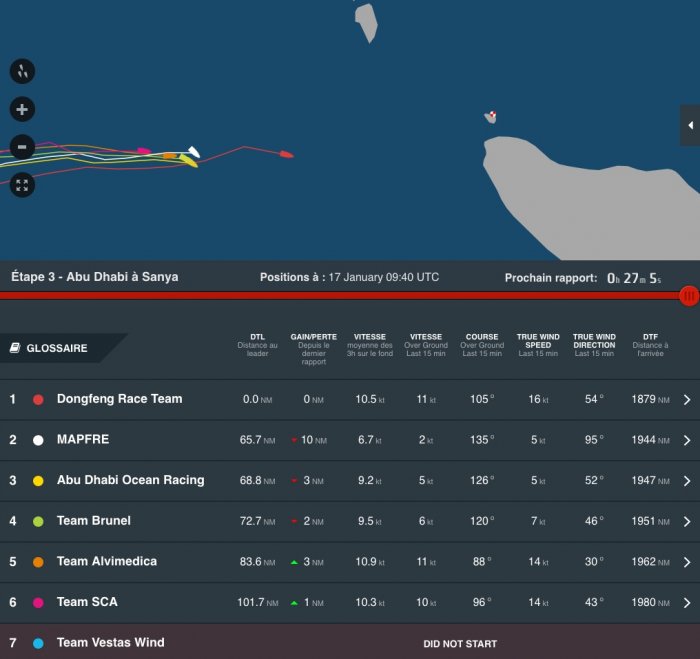Click MAPFRE DTL value 65.7 NM
700x659 pixels.
pyautogui.click(x=258, y=440)
